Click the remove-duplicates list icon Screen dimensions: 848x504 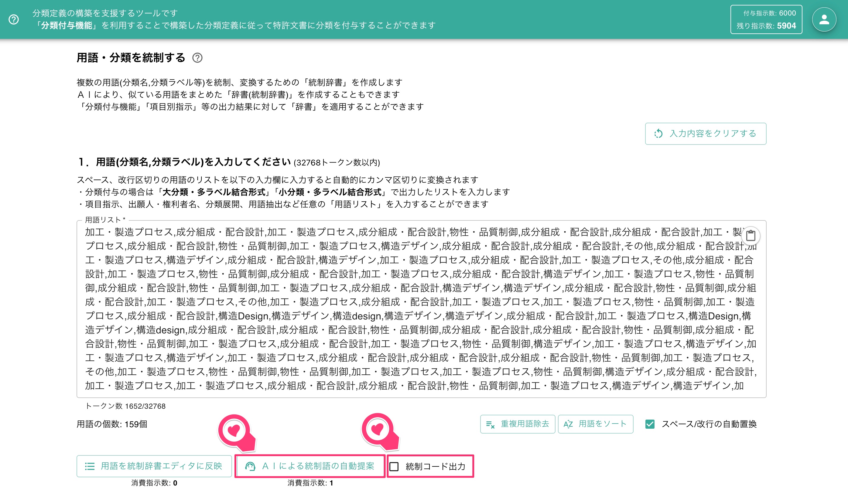pos(490,424)
